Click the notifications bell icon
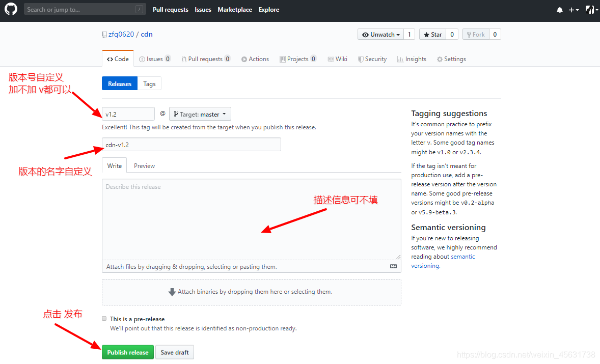 559,10
